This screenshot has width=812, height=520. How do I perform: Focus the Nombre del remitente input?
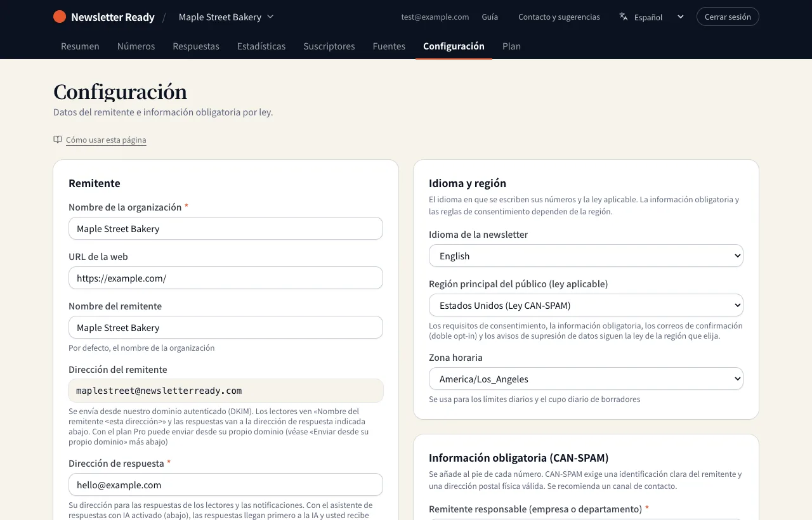point(226,327)
